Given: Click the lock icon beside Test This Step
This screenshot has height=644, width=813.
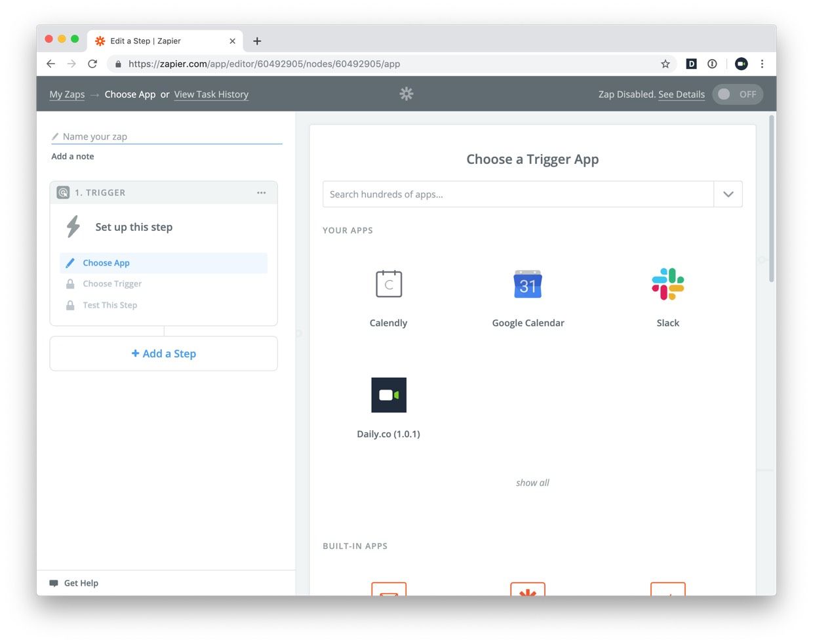Looking at the screenshot, I should tap(70, 306).
